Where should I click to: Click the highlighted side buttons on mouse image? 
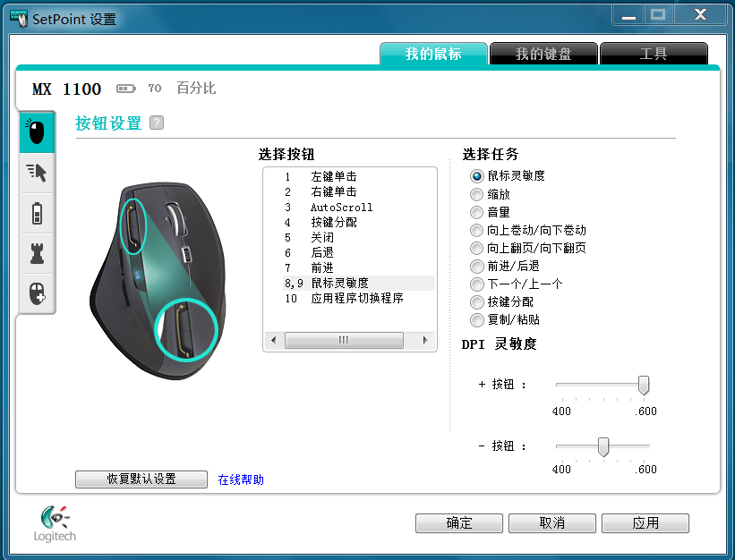coord(186,329)
